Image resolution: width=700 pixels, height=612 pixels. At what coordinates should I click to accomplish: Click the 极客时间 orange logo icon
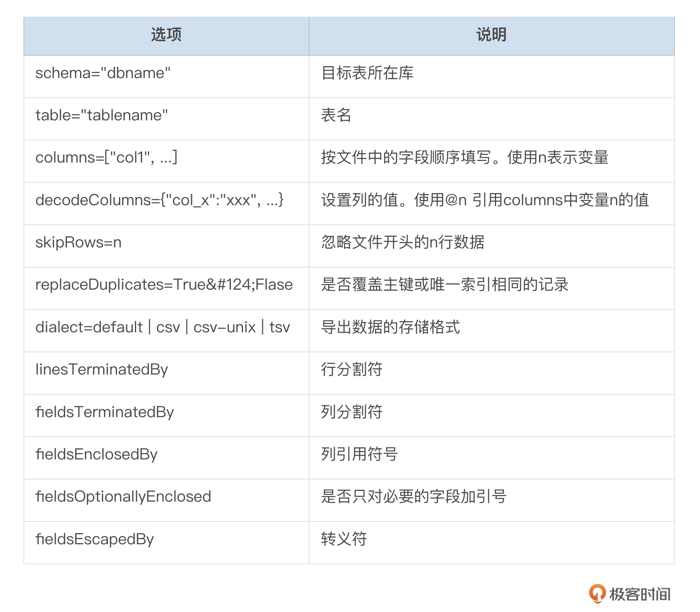click(x=597, y=593)
